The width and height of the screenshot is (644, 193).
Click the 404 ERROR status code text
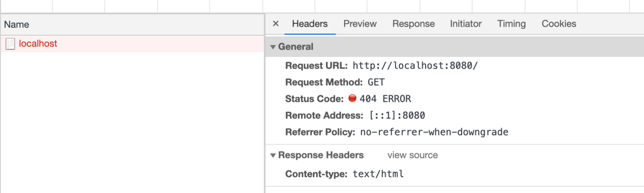click(385, 99)
